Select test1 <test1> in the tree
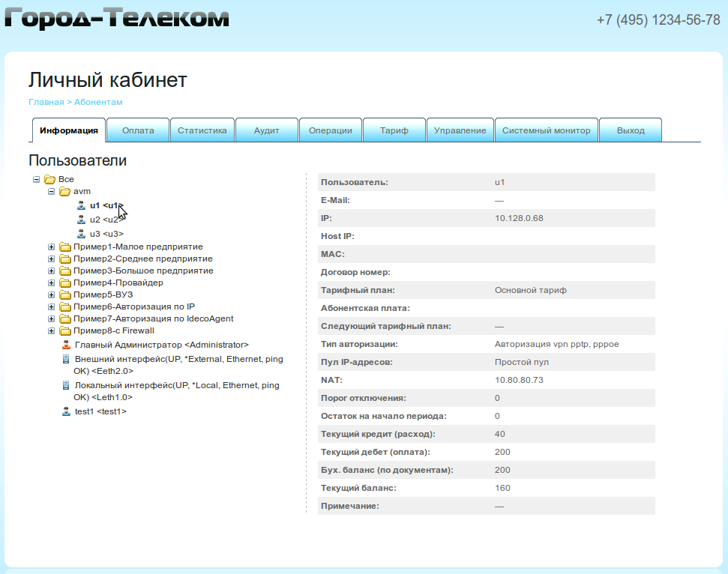 coord(100,411)
